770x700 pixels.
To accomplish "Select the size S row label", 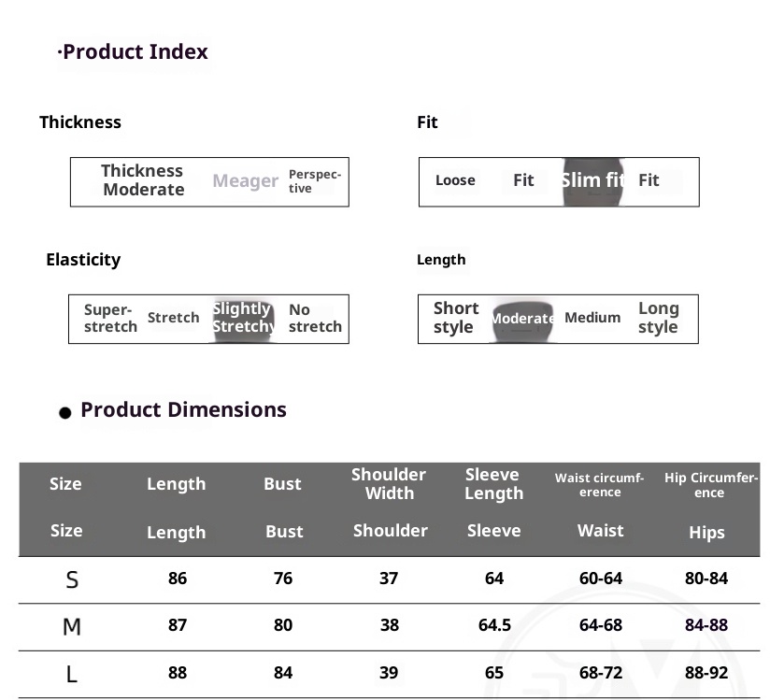I will (x=72, y=579).
